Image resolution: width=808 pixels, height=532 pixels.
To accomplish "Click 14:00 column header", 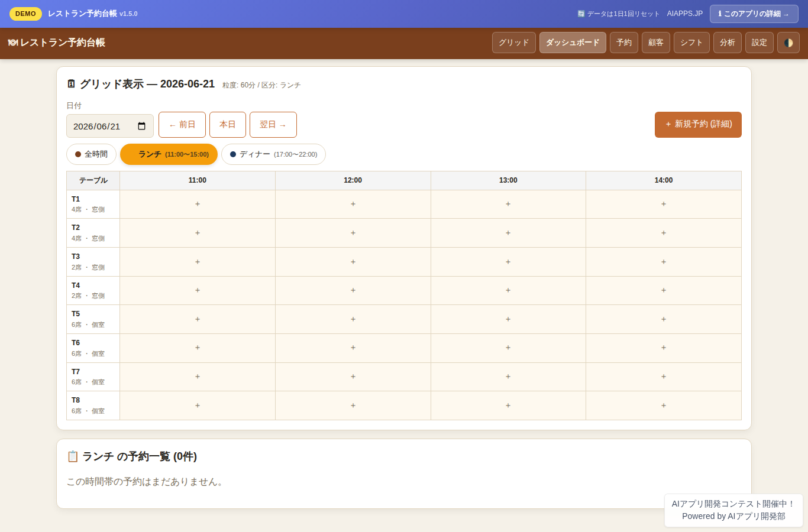I will coord(664,180).
